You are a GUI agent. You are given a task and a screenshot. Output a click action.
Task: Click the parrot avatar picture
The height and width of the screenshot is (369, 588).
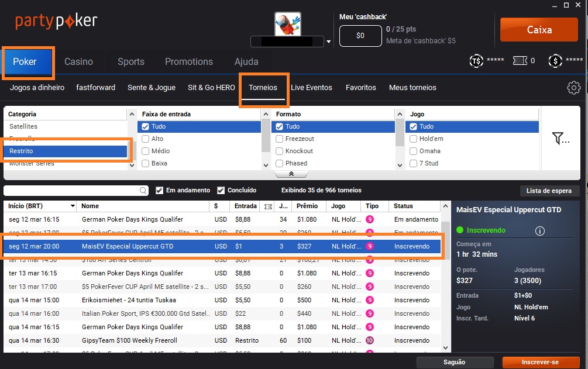[x=288, y=24]
